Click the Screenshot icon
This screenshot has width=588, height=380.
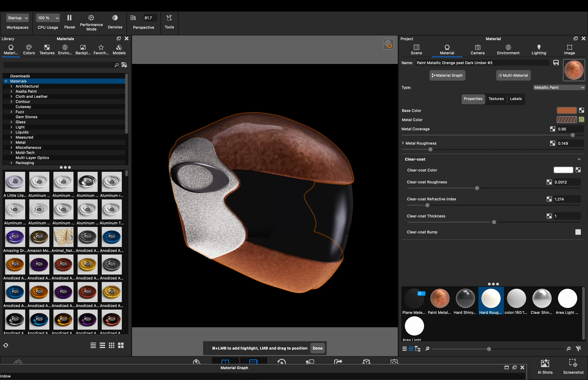tap(573, 363)
